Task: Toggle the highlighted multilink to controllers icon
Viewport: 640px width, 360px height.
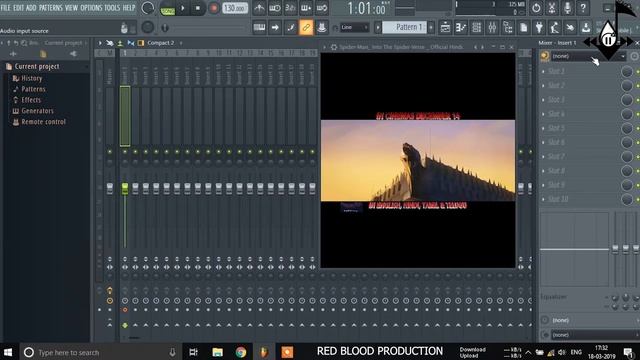Action: pyautogui.click(x=306, y=27)
